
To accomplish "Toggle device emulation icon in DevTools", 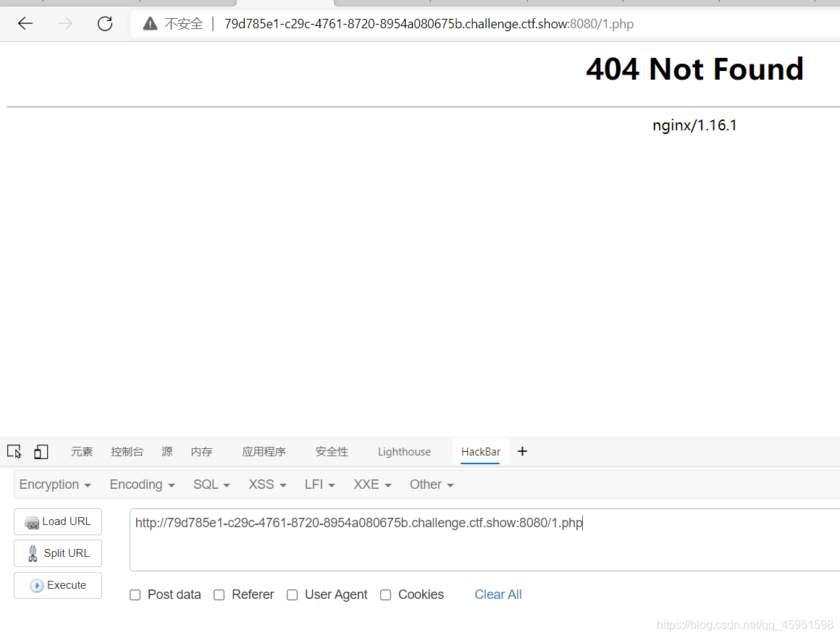I will (41, 452).
